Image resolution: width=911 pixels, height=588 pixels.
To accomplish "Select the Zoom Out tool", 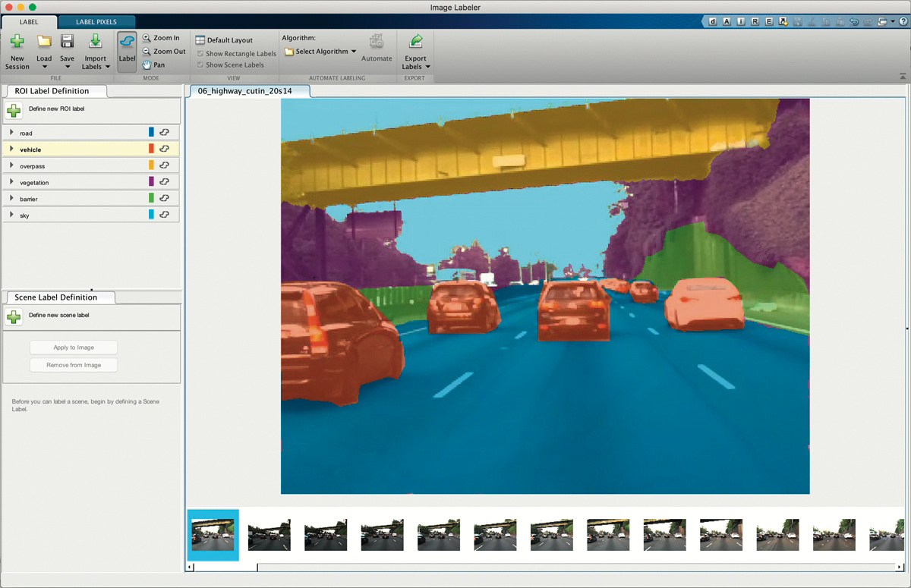I will click(x=163, y=52).
